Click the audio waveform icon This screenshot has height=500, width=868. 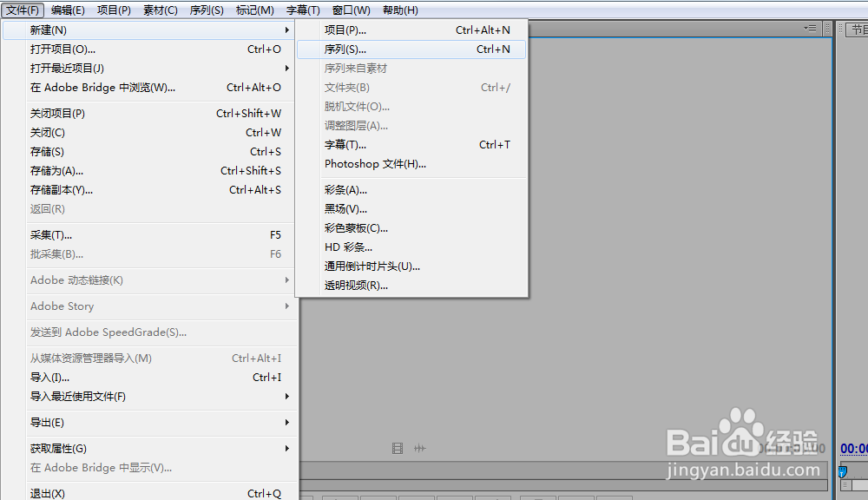[420, 448]
